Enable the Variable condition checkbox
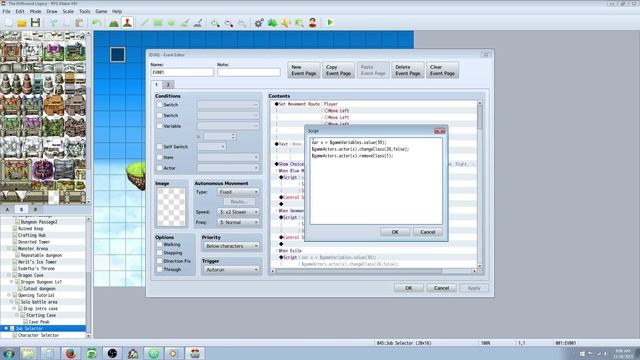Screen dimensions: 640x360 (x=160, y=126)
